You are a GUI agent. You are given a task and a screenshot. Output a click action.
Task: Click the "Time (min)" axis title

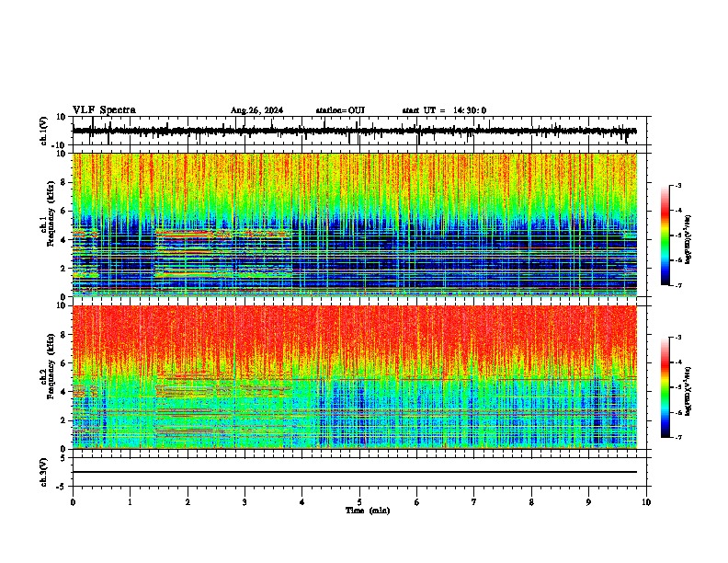click(x=368, y=511)
